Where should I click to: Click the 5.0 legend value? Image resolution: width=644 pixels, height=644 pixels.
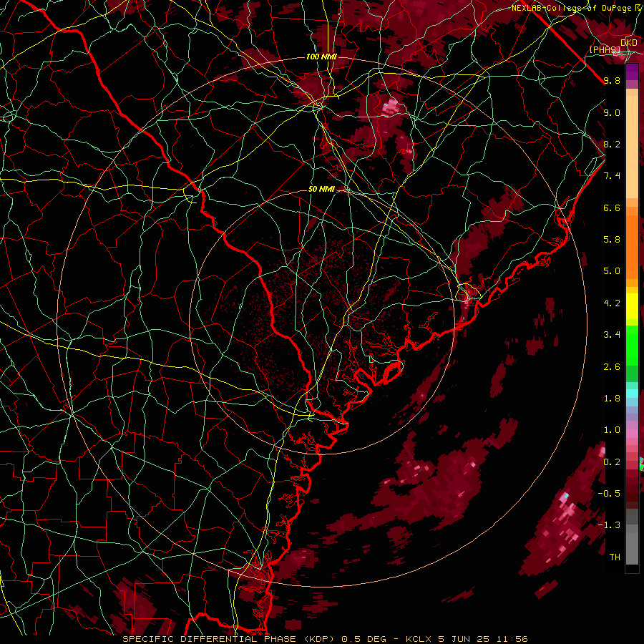click(x=612, y=271)
